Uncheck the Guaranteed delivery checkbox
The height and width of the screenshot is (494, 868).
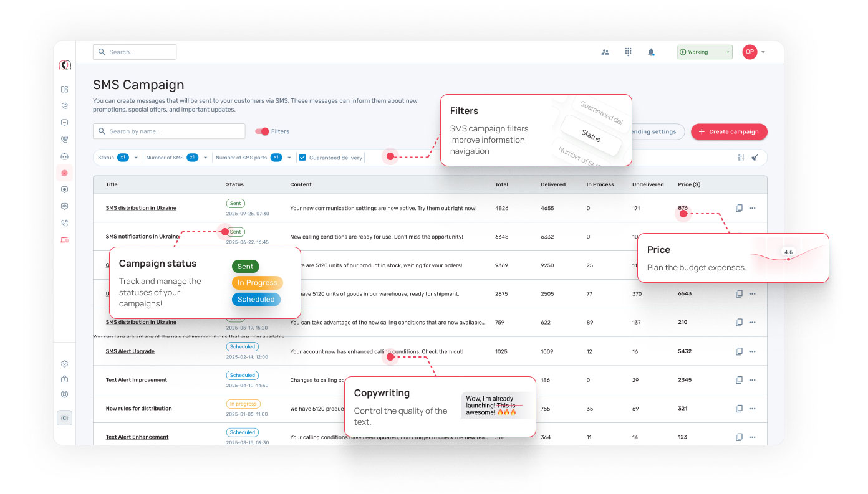click(x=302, y=158)
